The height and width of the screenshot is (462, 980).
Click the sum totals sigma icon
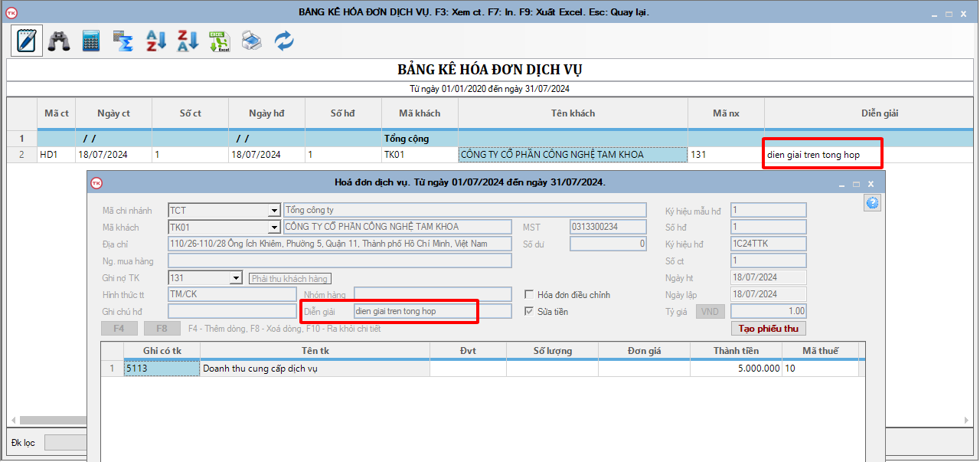click(x=123, y=41)
